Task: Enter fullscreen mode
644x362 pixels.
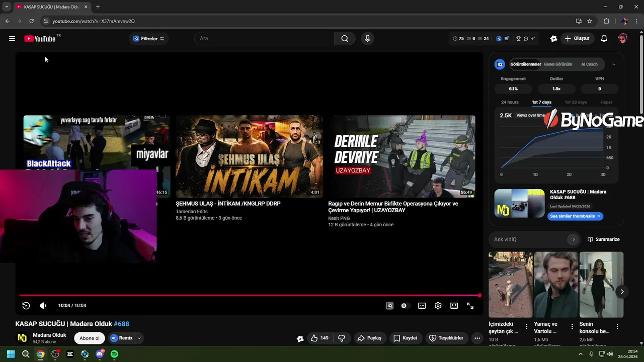Action: pyautogui.click(x=470, y=306)
